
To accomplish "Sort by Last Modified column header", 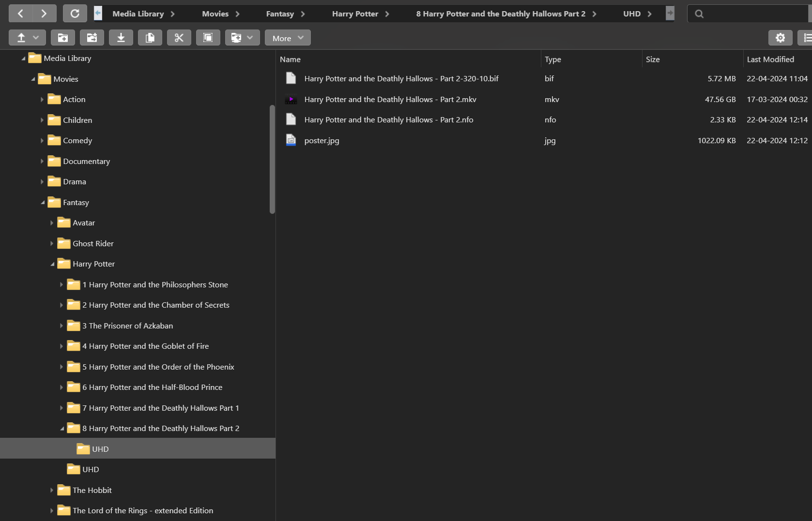I will [778, 59].
